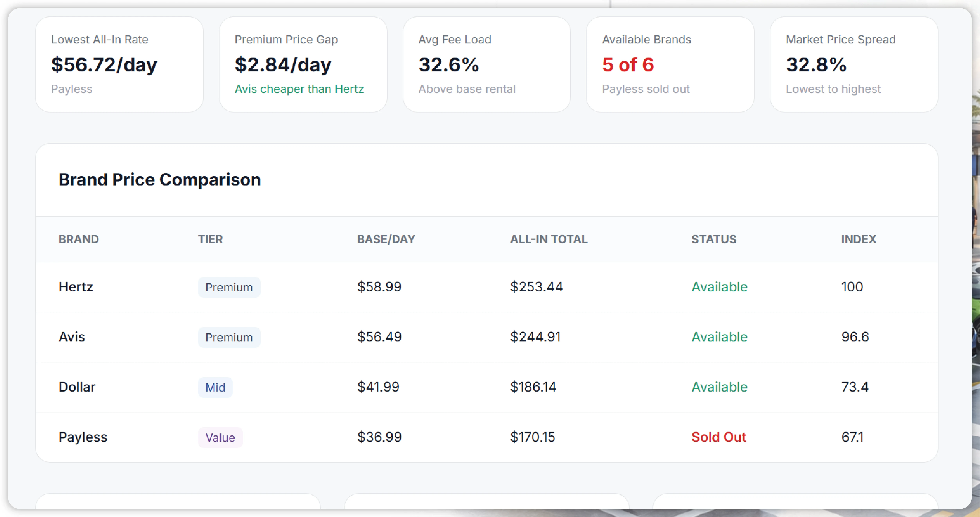
Task: Click the 32.6% fee load value
Action: 449,65
